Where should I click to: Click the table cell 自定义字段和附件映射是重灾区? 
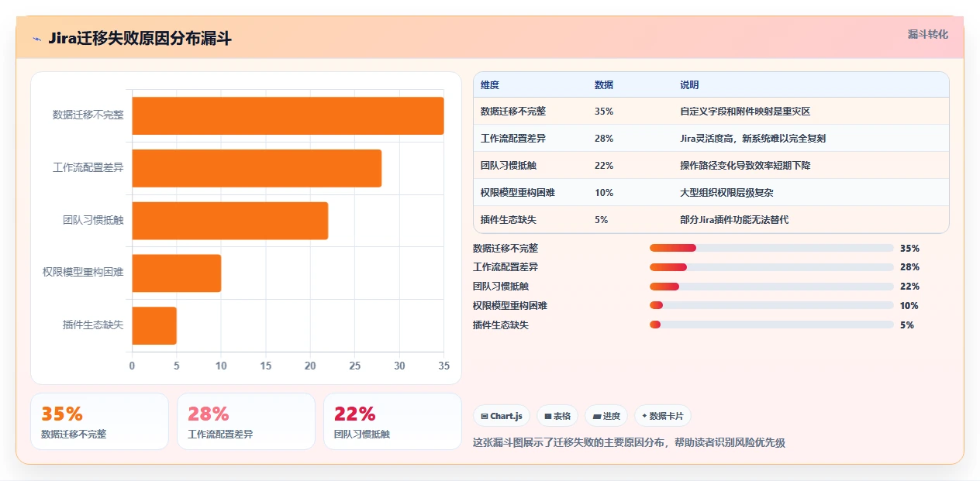pos(745,112)
